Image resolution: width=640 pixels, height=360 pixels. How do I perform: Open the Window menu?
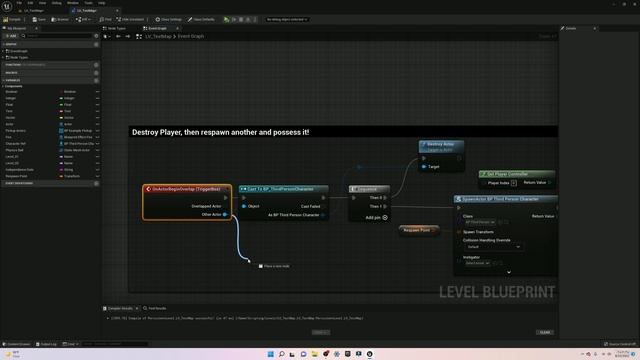pyautogui.click(x=73, y=3)
